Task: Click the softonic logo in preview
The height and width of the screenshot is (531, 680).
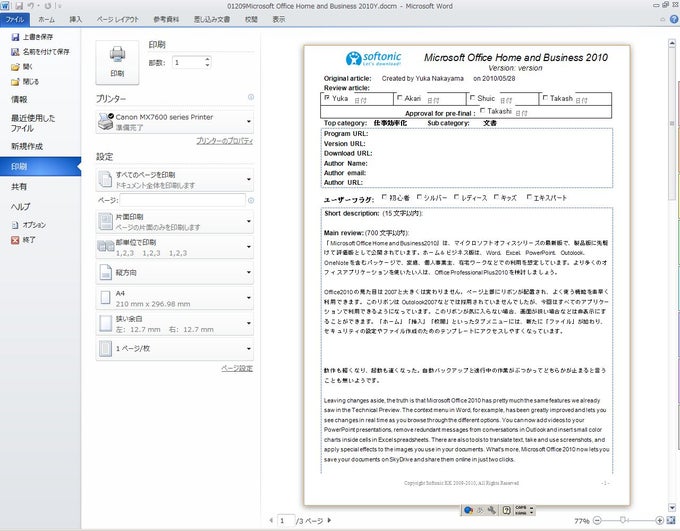Action: (x=373, y=59)
